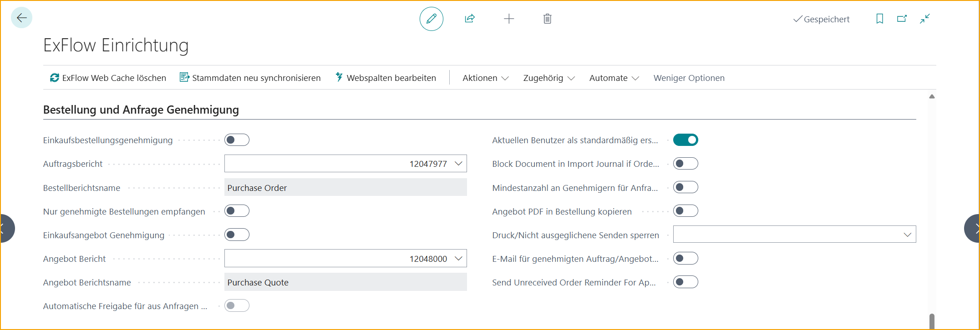Click the Auftragsbericht field label
Screen dimensions: 980x330
pos(73,164)
